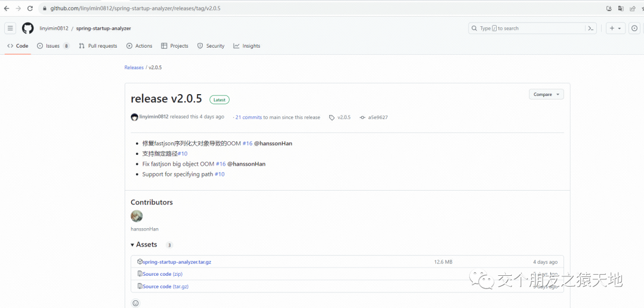Click file icon beside Source code (zip)
644x308 pixels.
140,274
